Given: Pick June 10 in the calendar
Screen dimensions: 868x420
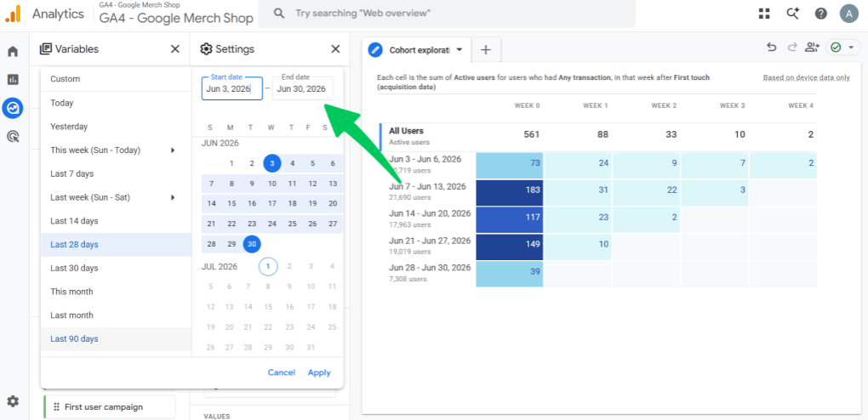Looking at the screenshot, I should coord(271,184).
